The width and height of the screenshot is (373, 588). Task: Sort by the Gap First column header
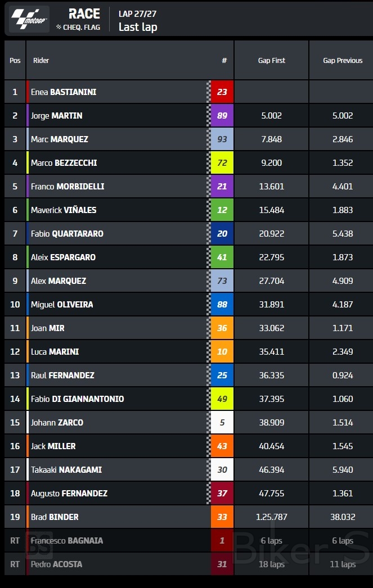click(x=271, y=61)
